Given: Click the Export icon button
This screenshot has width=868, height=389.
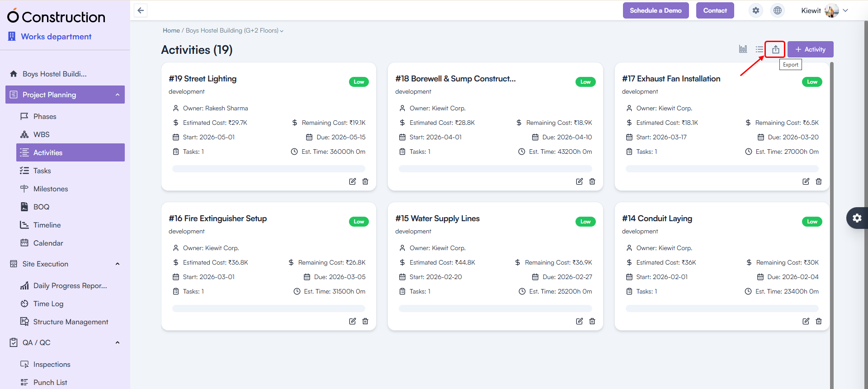Looking at the screenshot, I should coord(775,49).
